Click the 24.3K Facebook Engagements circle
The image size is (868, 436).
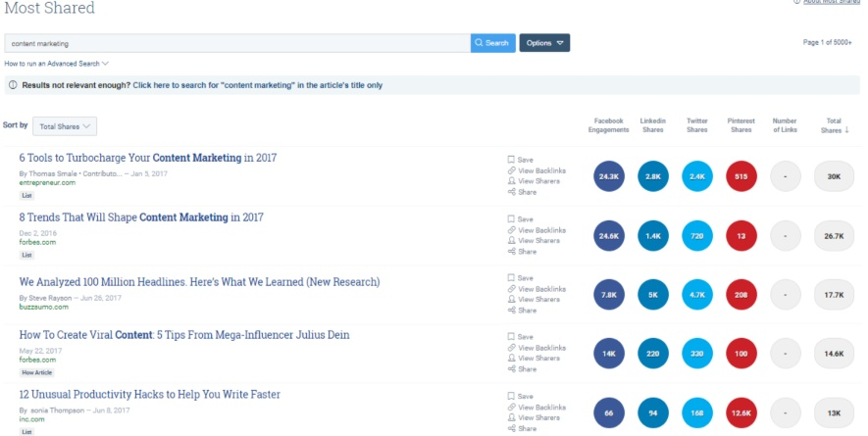point(608,176)
